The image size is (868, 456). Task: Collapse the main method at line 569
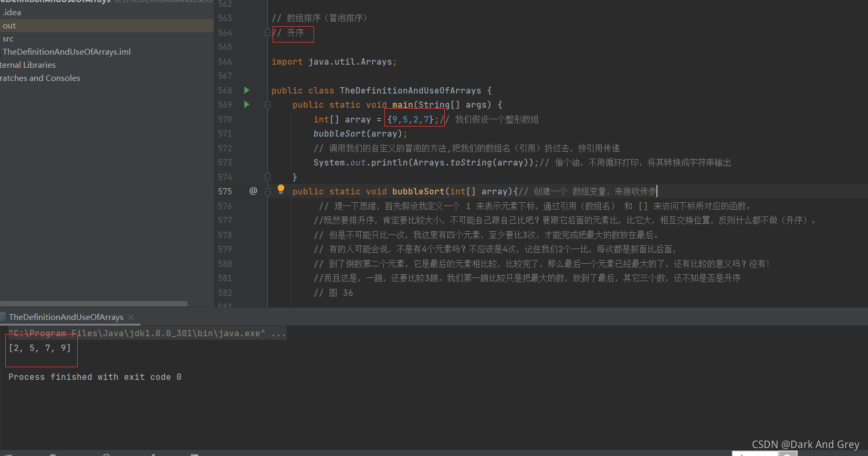click(x=268, y=105)
